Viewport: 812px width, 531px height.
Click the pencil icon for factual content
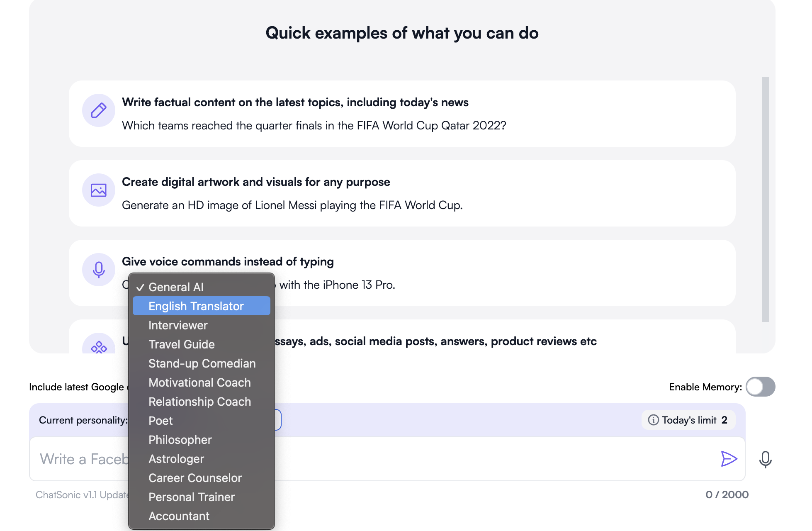(x=99, y=110)
